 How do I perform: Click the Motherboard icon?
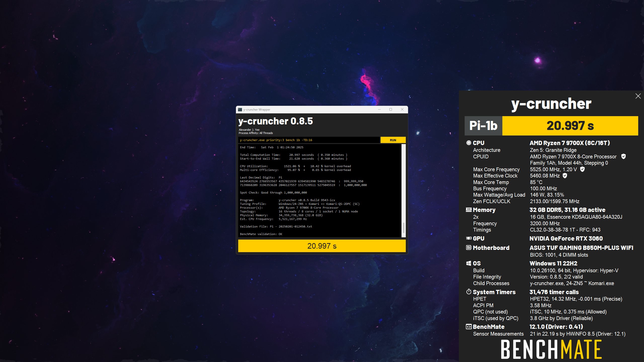tap(469, 248)
